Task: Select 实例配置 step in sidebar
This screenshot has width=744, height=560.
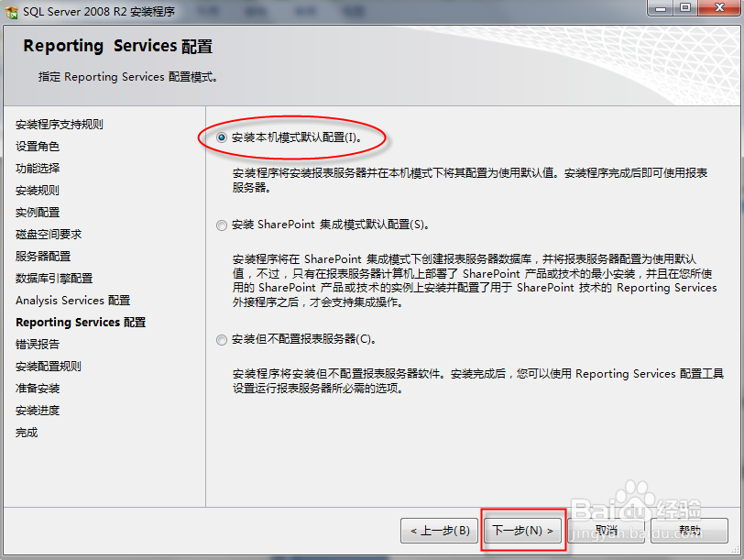Action: pos(38,212)
